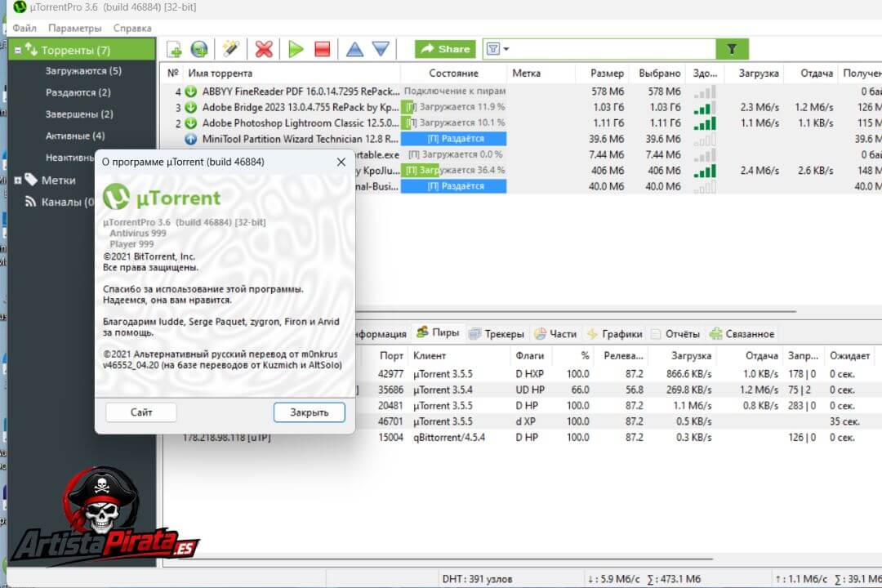Image resolution: width=882 pixels, height=588 pixels.
Task: Click the MiniTool seeding status icon
Action: click(x=191, y=138)
